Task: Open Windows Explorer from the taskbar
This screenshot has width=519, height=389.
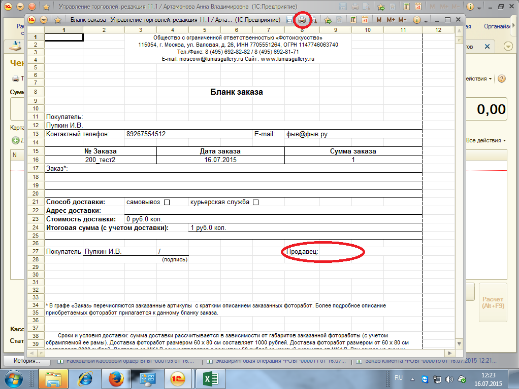Action: [53, 379]
